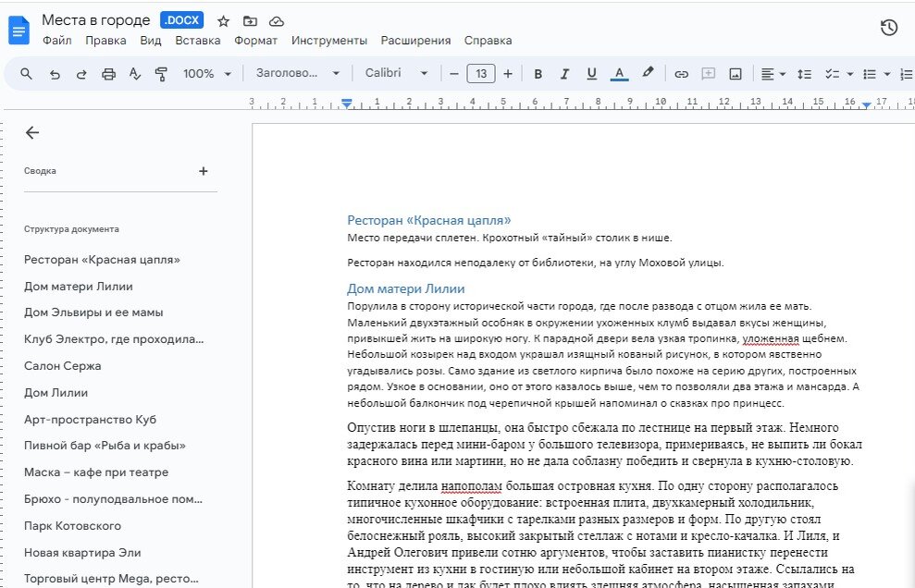Go to outline item "Торговый центр Mega, ресто..."

tap(111, 579)
